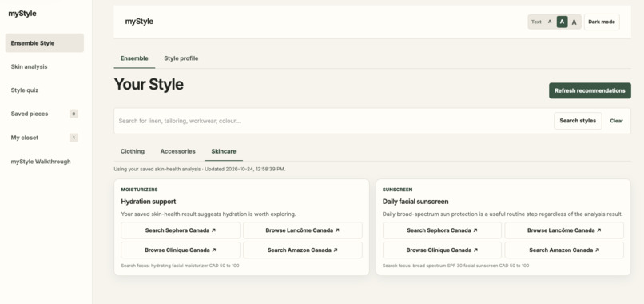Click search focus hydrating facial moisturizer text
Image resolution: width=644 pixels, height=304 pixels.
tap(180, 266)
